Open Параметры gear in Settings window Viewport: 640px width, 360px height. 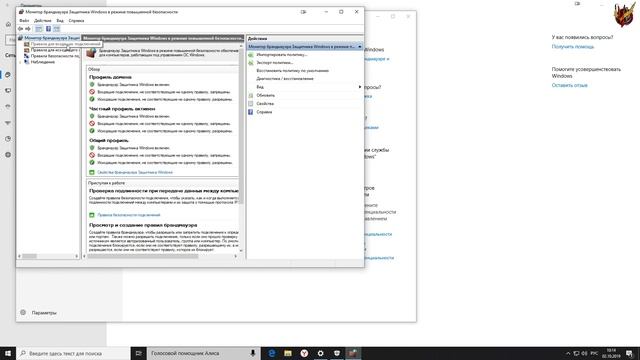click(x=23, y=313)
